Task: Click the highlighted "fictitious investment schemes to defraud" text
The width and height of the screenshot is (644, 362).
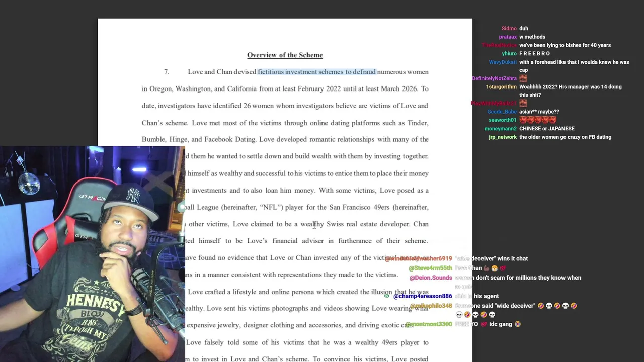Action: (316, 72)
